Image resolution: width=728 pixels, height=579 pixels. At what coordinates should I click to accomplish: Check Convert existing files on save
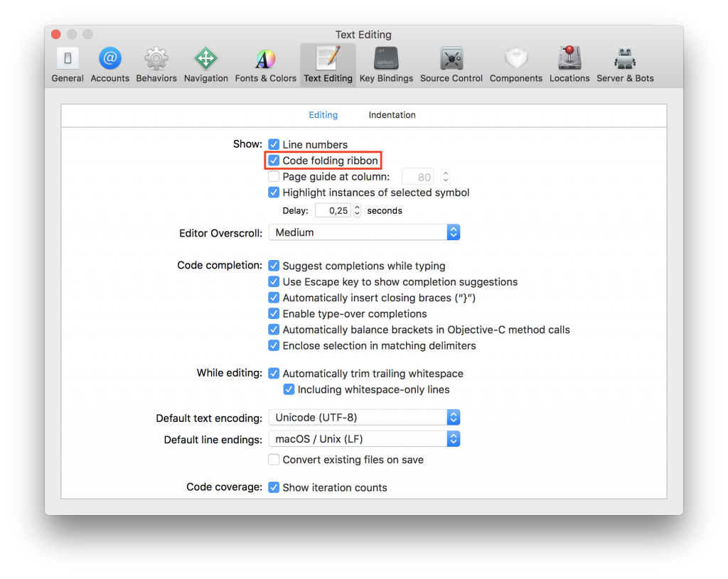[274, 460]
